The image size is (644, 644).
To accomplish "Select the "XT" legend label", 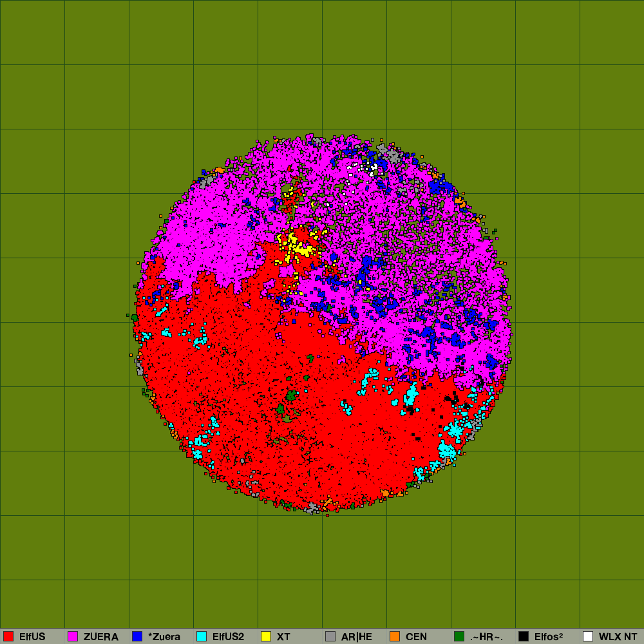I will (x=283, y=637).
